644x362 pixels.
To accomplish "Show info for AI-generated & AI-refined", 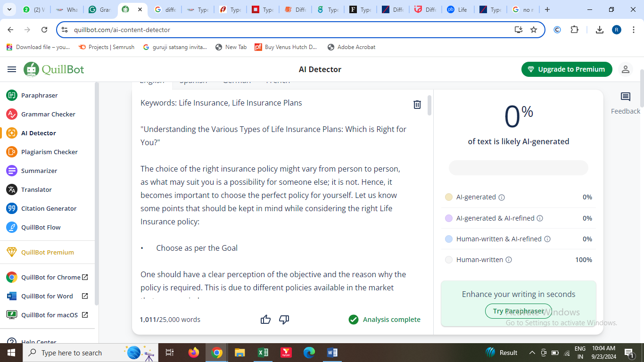I will (x=540, y=218).
